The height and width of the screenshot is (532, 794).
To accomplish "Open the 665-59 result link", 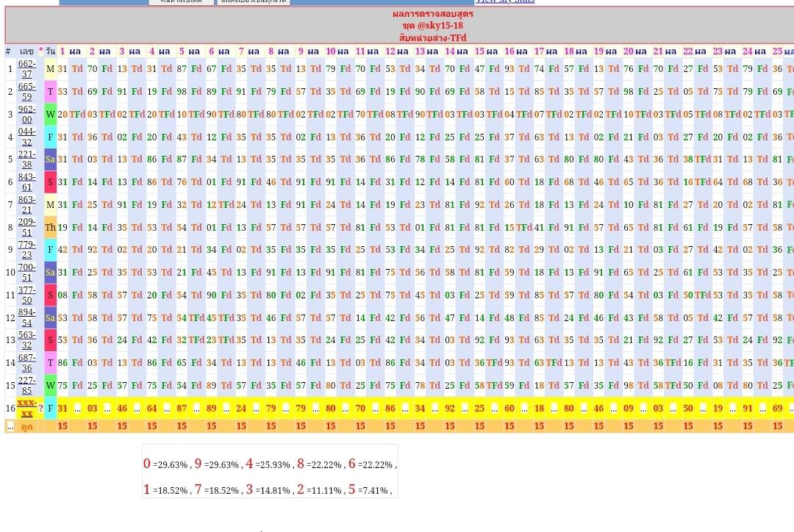I will coord(26,92).
